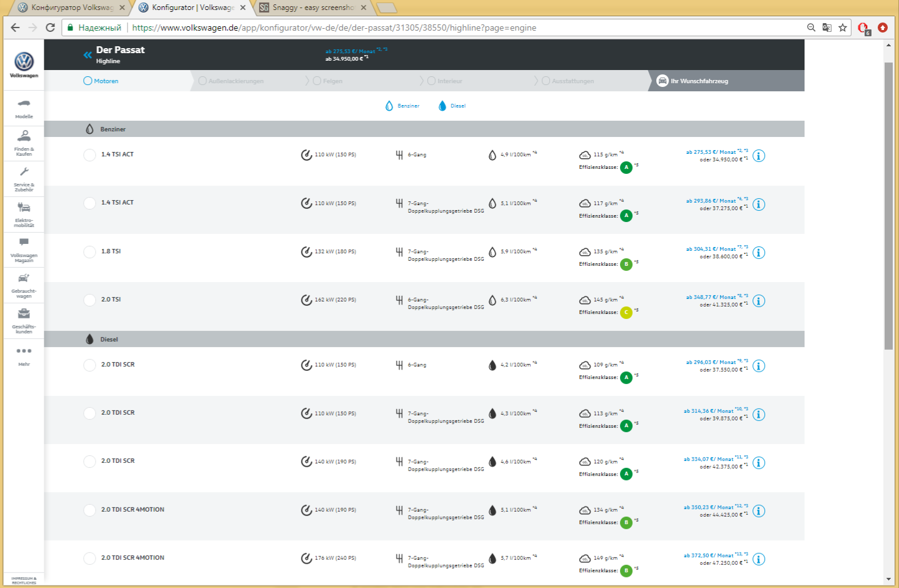Switch to Snaggy easy screenshot tab
The image size is (899, 588).
click(x=313, y=8)
